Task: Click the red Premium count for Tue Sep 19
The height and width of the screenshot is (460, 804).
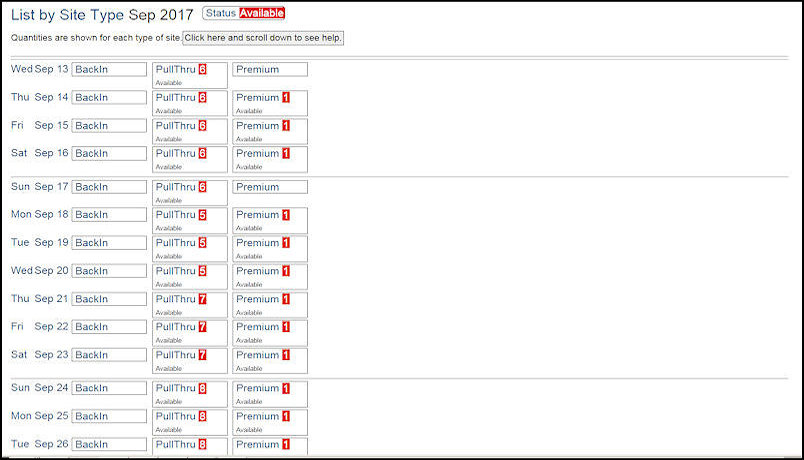Action: click(x=285, y=243)
